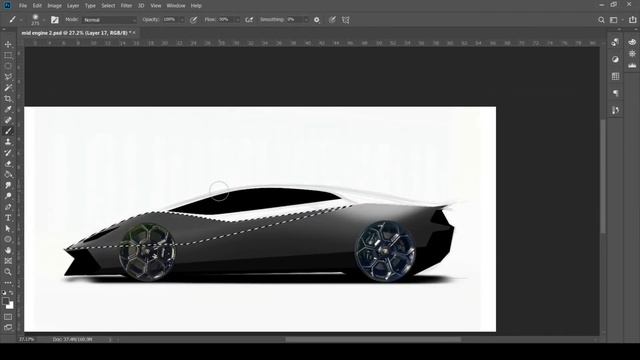Click the background color swatch
The height and width of the screenshot is (360, 640).
(10, 305)
